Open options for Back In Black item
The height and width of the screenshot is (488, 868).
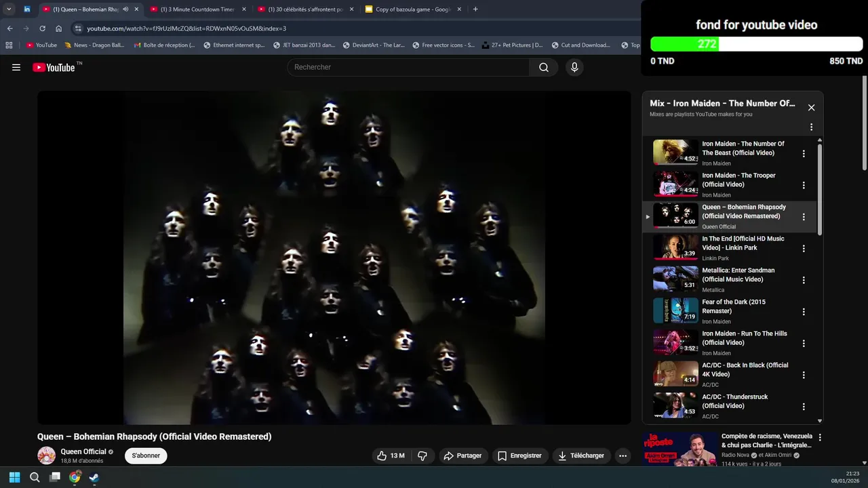[804, 375]
